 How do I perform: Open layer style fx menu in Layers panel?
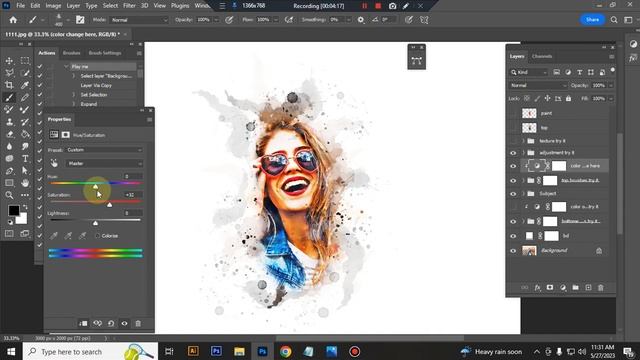coord(538,288)
